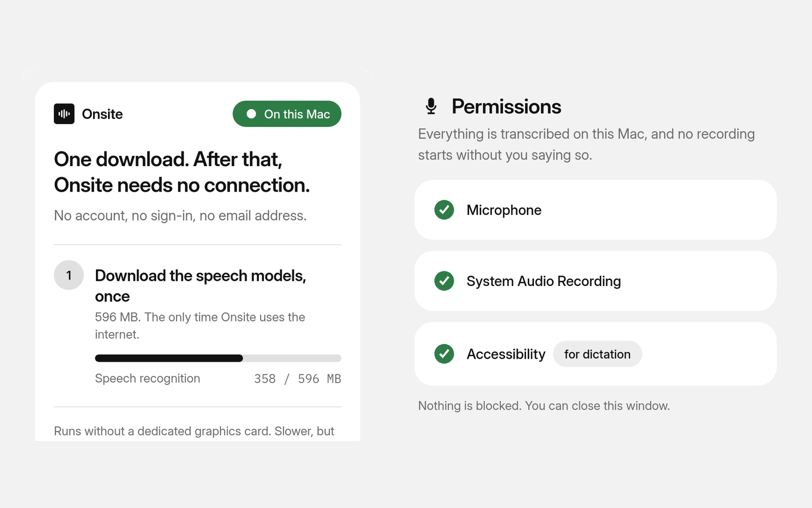The height and width of the screenshot is (508, 812).
Task: Click the Permissions heading
Action: coord(506,107)
